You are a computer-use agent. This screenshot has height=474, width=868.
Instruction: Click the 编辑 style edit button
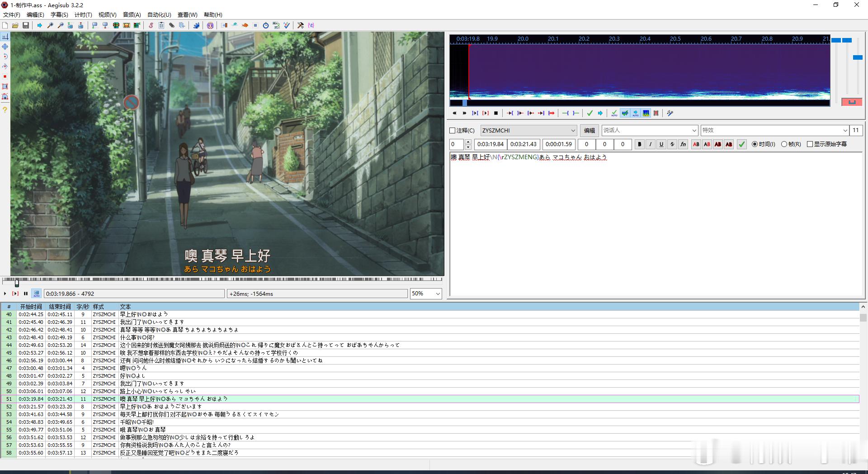pos(590,130)
